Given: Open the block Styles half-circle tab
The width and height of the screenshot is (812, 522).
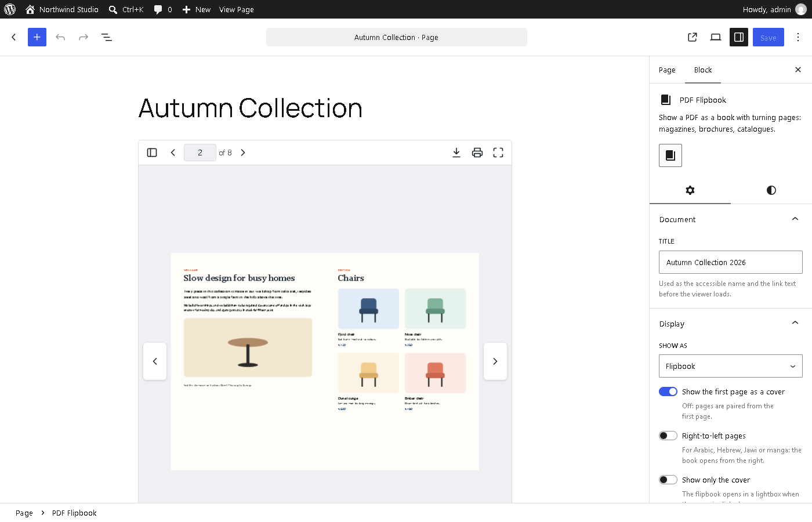Looking at the screenshot, I should (771, 190).
